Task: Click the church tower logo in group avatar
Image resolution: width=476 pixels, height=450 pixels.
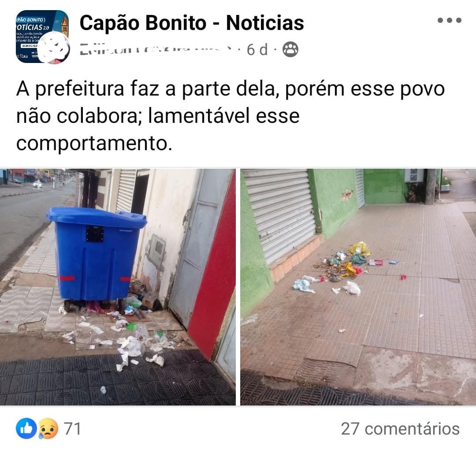Action: pyautogui.click(x=65, y=27)
